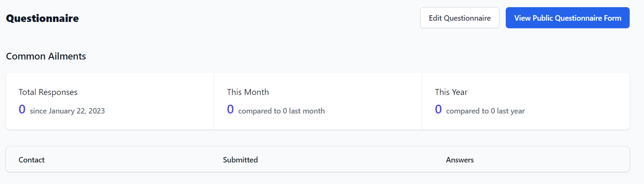Click the Total Responses label

[48, 92]
